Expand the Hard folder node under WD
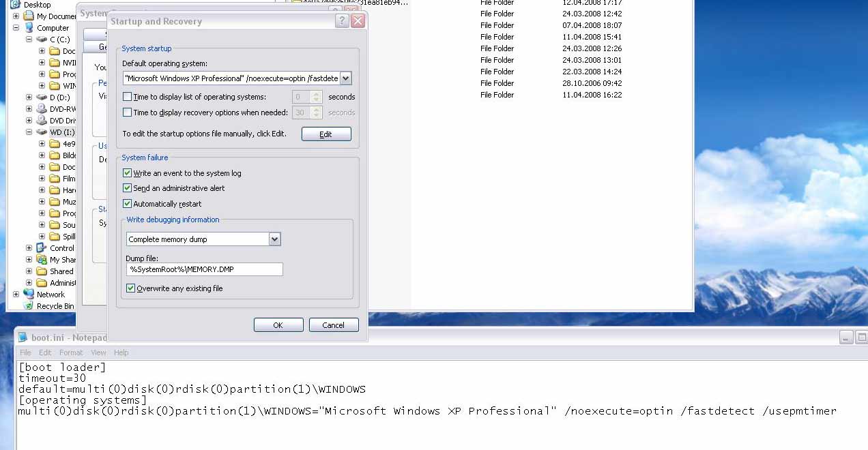 click(x=42, y=190)
